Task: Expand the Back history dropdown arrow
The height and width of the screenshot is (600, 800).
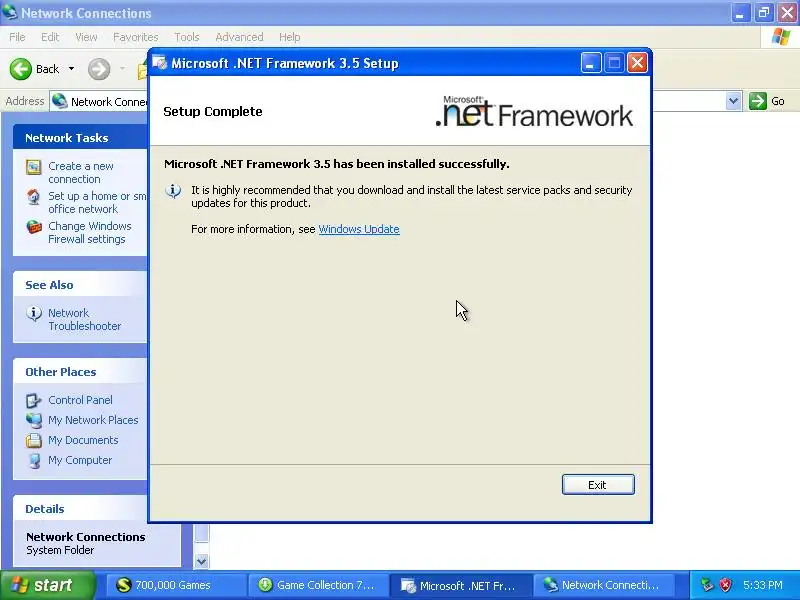Action: tap(71, 69)
